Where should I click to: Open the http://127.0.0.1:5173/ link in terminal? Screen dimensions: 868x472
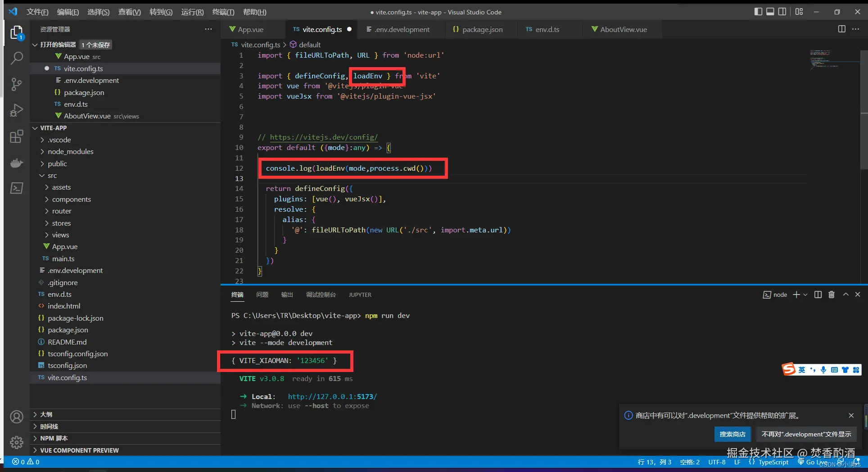tap(332, 397)
